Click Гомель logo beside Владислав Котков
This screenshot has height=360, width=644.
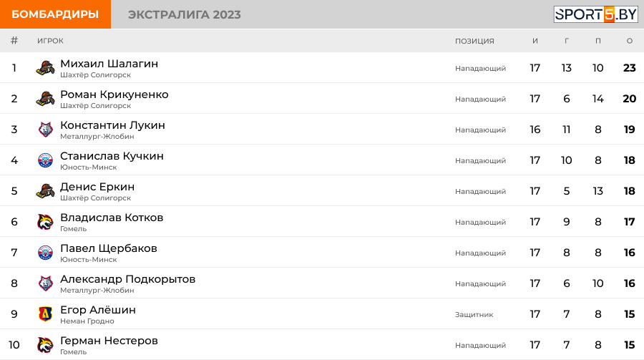point(45,223)
